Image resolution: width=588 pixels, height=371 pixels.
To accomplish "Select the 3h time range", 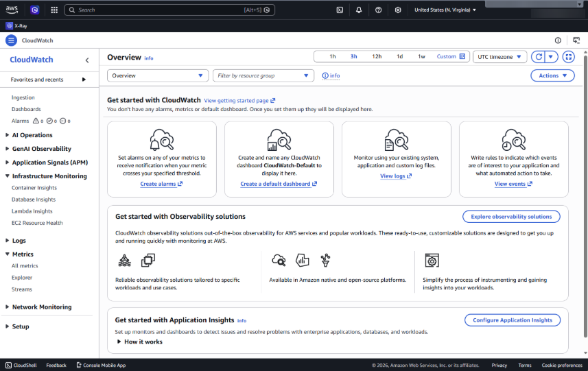I will click(353, 57).
